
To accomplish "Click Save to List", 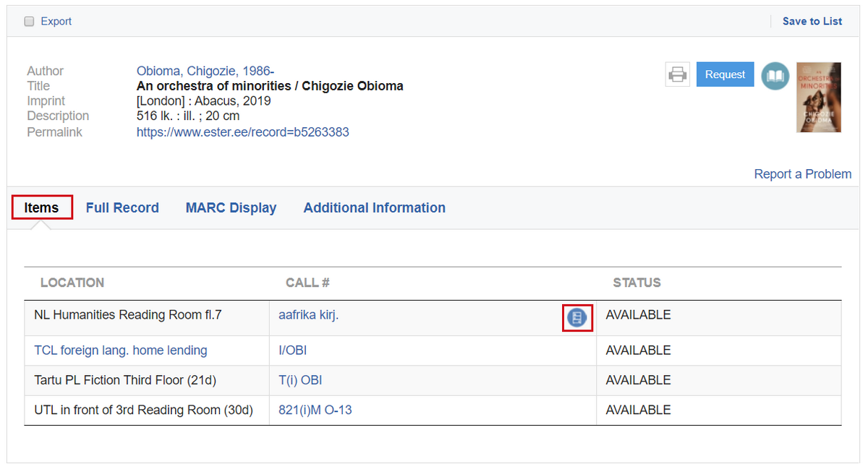I will 812,22.
